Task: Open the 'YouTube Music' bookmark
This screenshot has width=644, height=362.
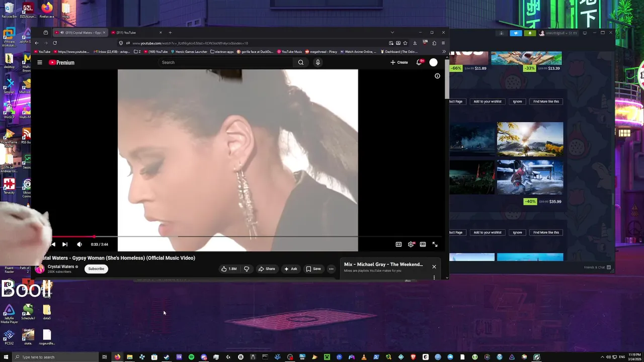Action: [x=289, y=52]
